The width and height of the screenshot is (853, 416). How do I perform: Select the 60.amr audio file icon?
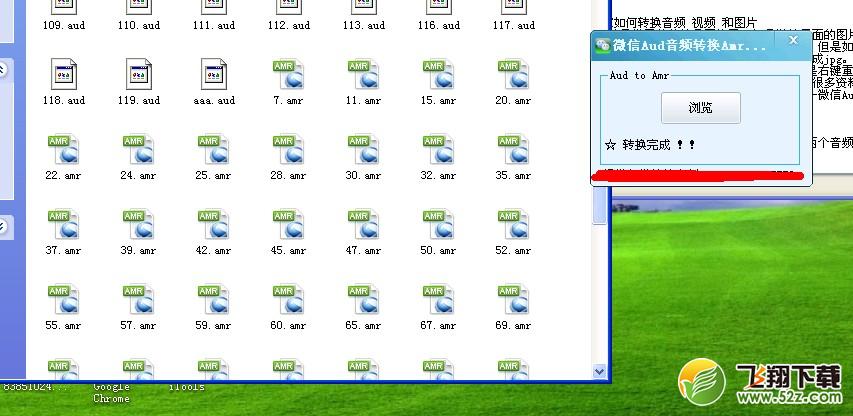[288, 299]
